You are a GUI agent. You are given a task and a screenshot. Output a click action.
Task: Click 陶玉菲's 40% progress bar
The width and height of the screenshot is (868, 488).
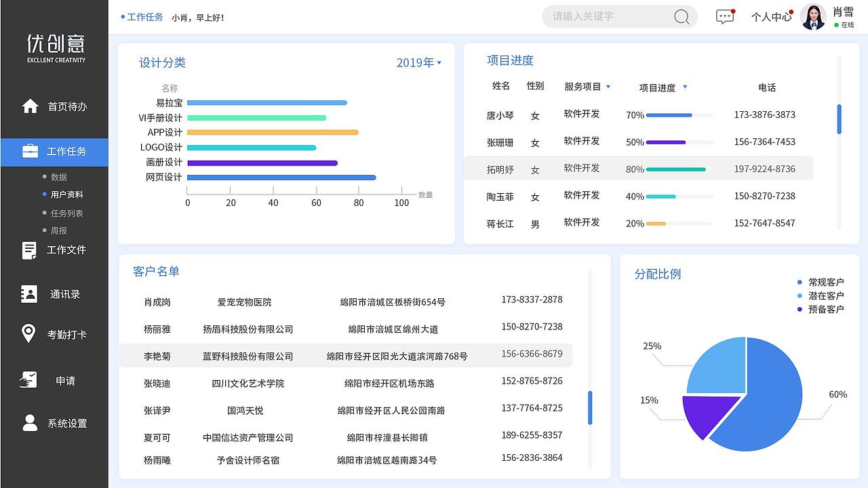coord(679,197)
